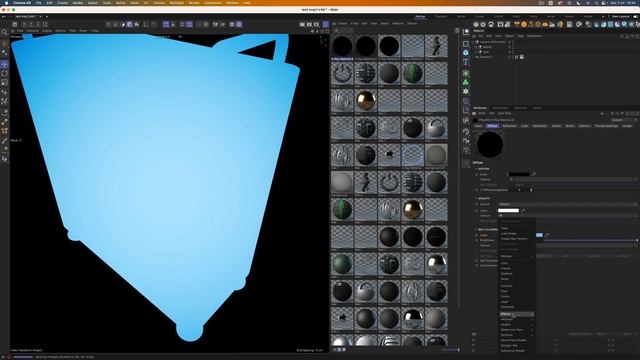The image size is (640, 360).
Task: Expand the Surfaces submenu
Action: coord(516,335)
